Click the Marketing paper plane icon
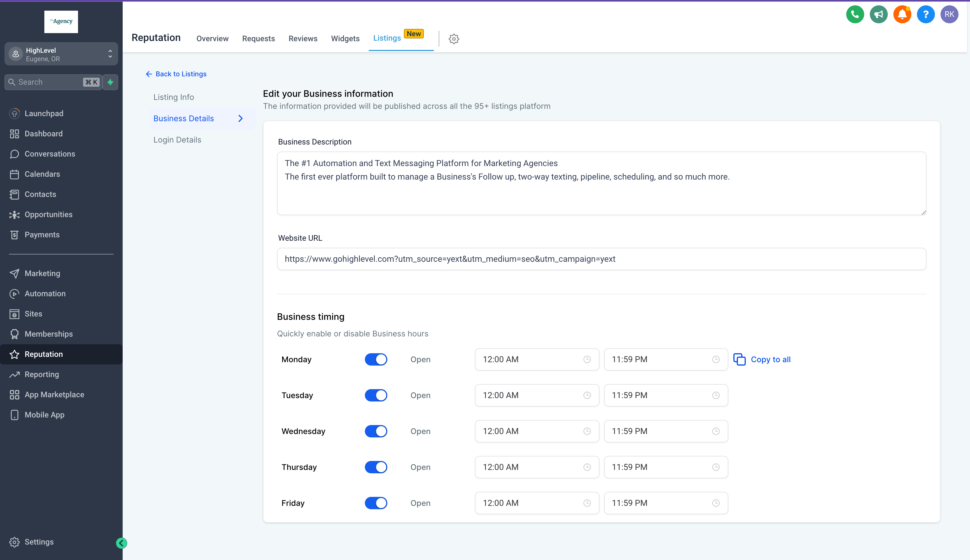This screenshot has height=560, width=970. (14, 274)
